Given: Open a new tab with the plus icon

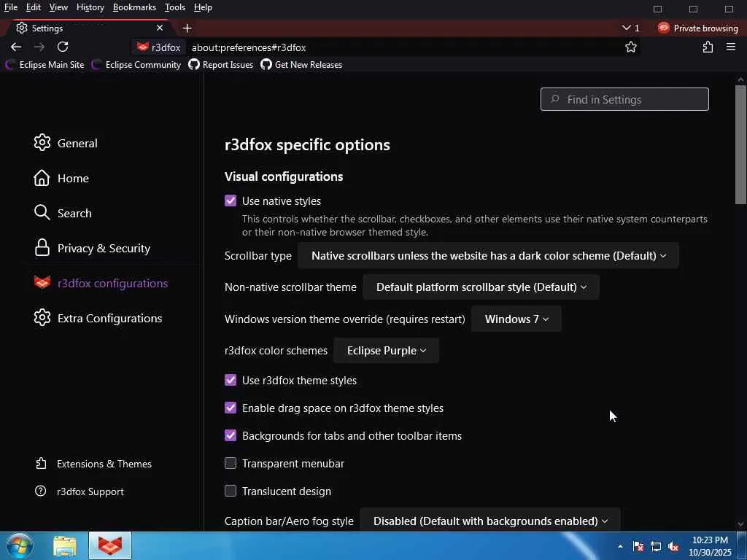Looking at the screenshot, I should pyautogui.click(x=187, y=28).
